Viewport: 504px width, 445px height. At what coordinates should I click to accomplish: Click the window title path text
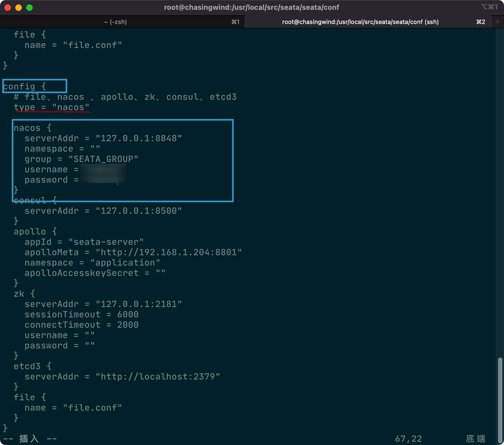pyautogui.click(x=251, y=7)
